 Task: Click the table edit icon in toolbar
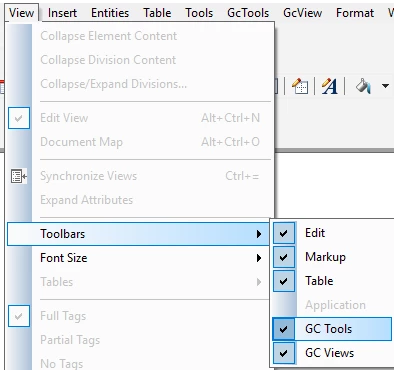(x=300, y=86)
